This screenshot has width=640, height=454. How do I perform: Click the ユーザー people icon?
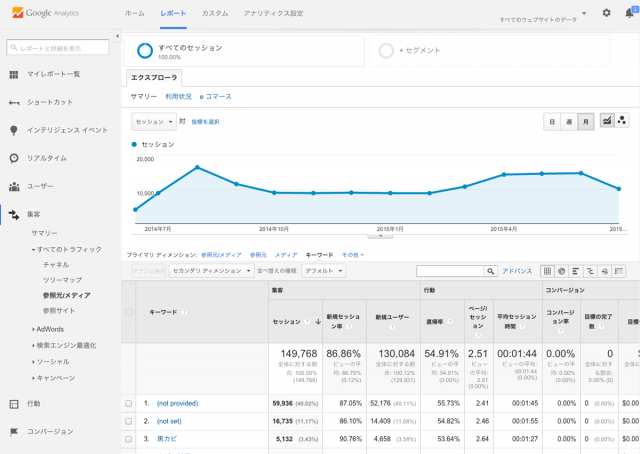click(14, 187)
